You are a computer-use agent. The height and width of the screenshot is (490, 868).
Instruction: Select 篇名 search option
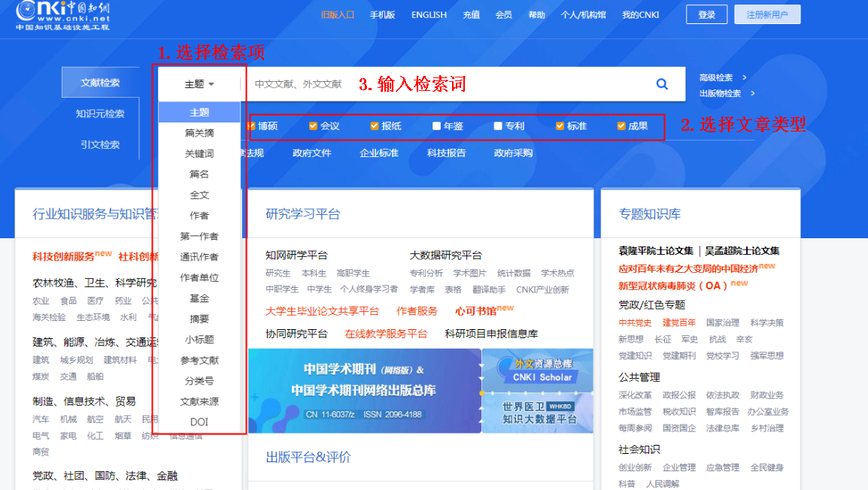click(x=199, y=174)
